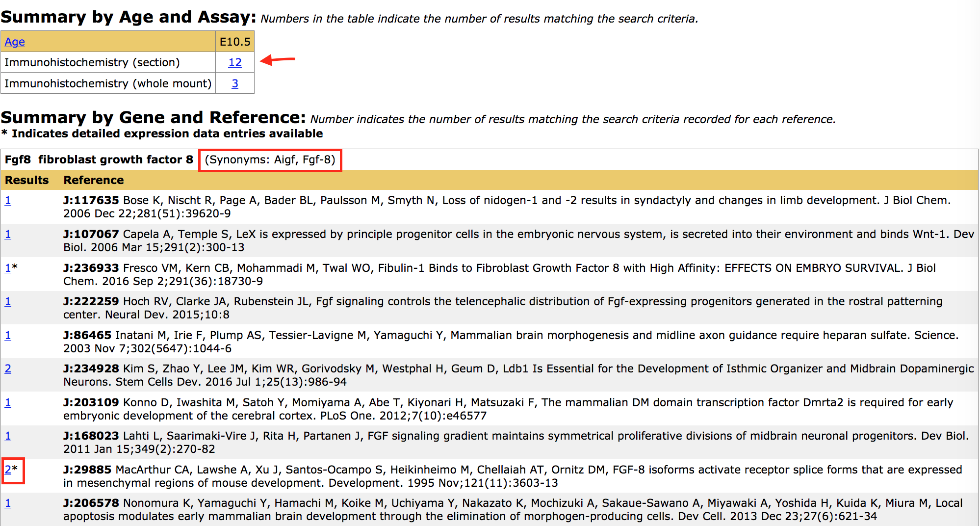
Task: Open result count for J:168023 Lahti reference
Action: click(8, 436)
